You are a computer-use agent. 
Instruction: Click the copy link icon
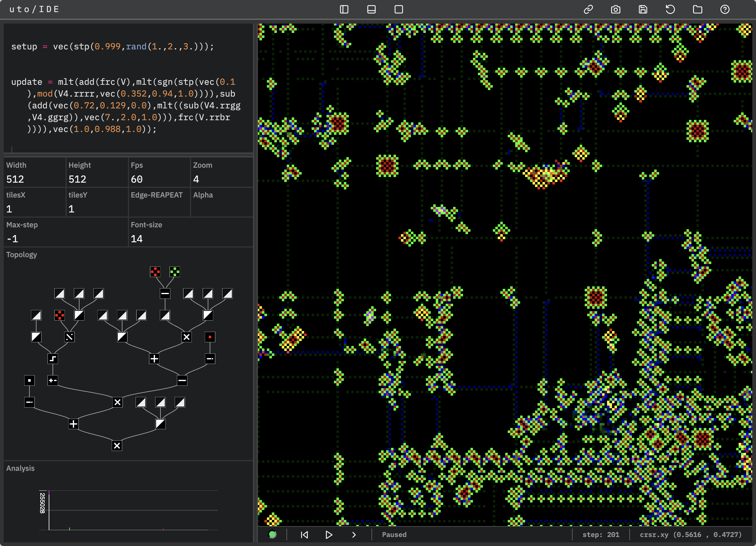tap(588, 9)
